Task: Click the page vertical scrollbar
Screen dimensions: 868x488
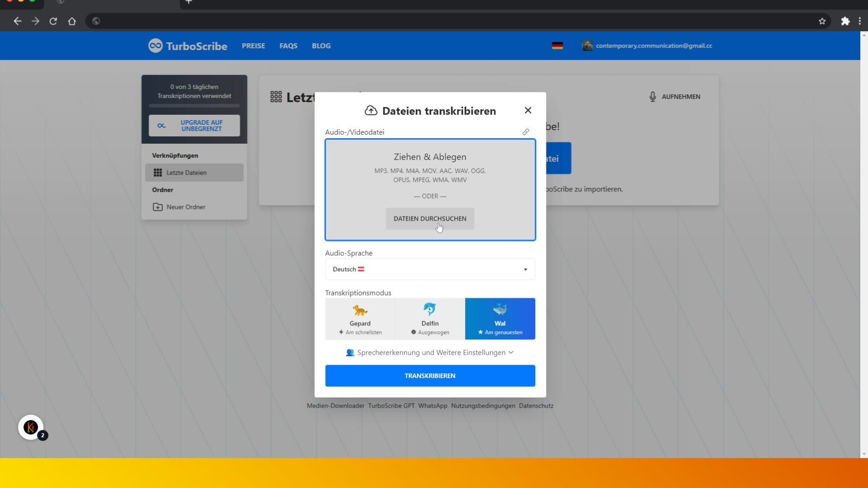Action: [864, 244]
